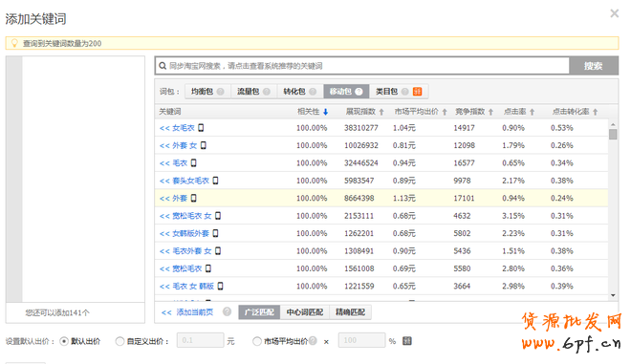The height and width of the screenshot is (364, 631).
Task: Sort by 展现指数 column arrow
Action: [x=381, y=112]
